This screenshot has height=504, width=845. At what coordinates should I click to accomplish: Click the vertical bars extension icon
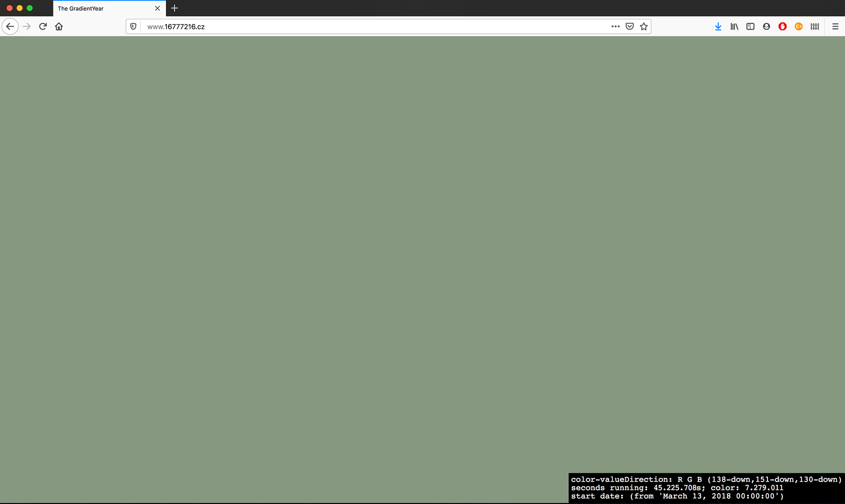click(x=815, y=26)
